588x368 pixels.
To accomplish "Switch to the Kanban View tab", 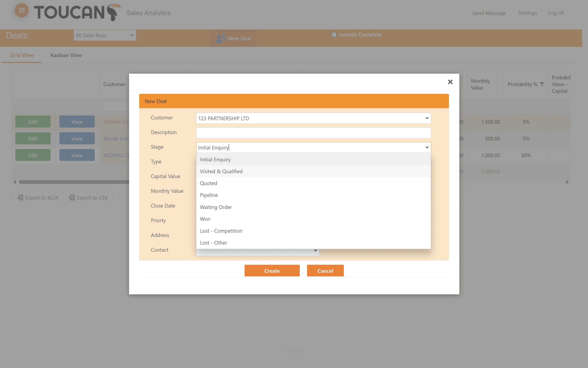I will 66,55.
